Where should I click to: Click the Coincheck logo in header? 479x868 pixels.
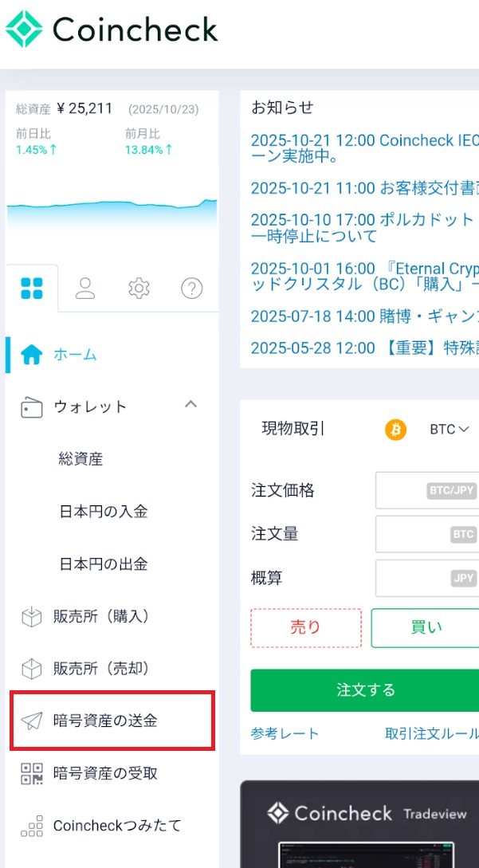coord(112,29)
